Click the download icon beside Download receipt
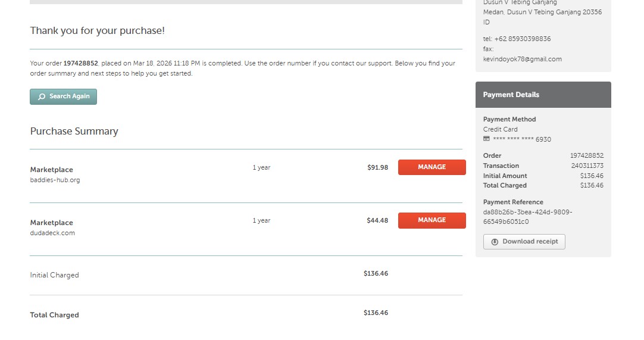The width and height of the screenshot is (644, 340). tap(495, 242)
